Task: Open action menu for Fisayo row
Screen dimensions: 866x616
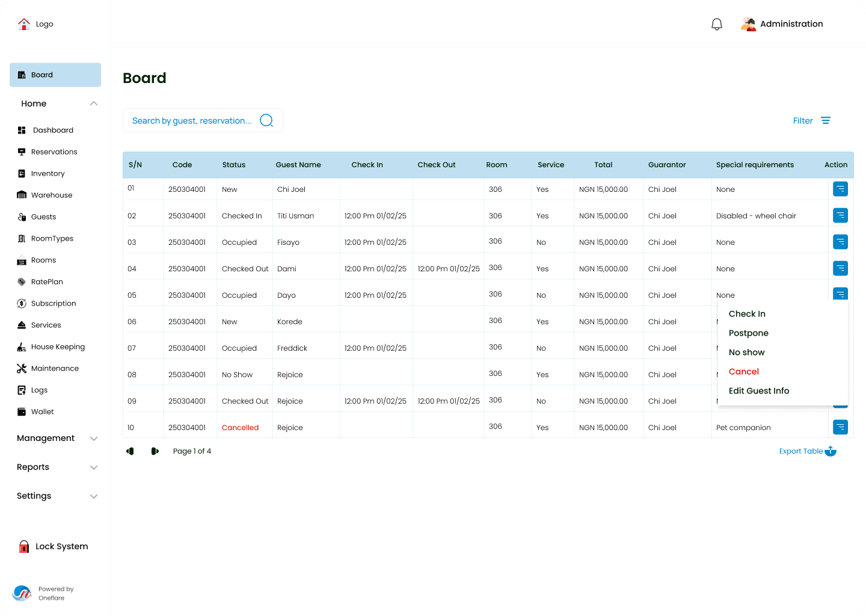Action: click(840, 242)
